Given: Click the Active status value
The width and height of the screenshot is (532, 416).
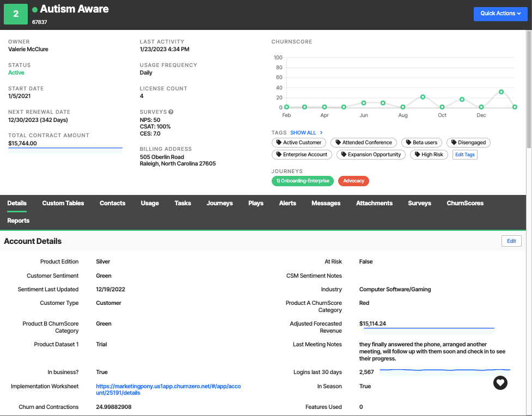Looking at the screenshot, I should (16, 72).
